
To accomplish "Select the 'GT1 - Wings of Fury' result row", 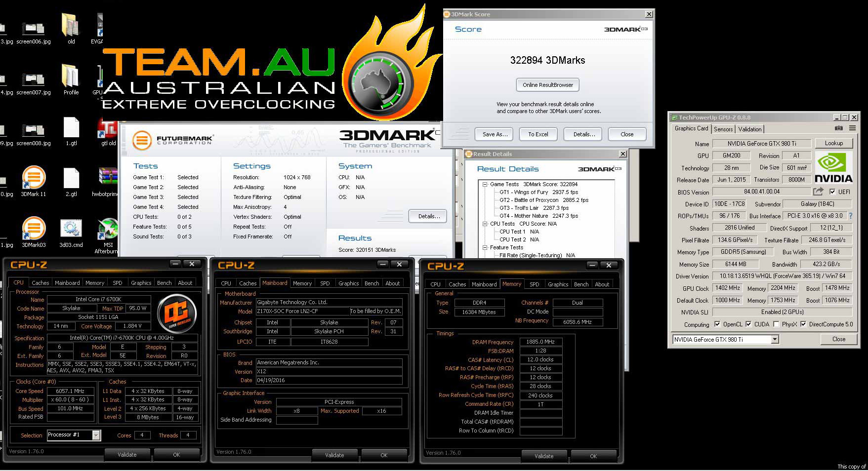I will [538, 192].
